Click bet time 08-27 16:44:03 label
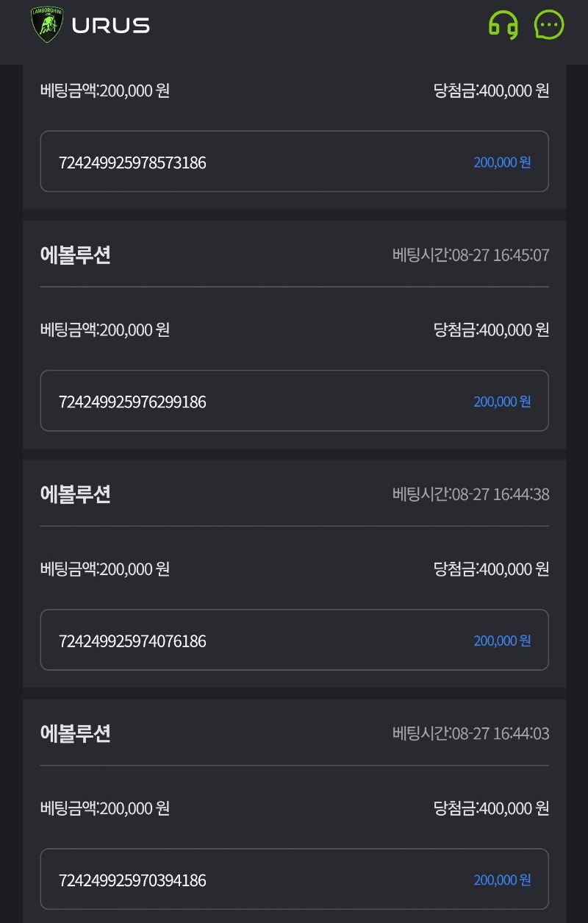The image size is (588, 923). pyautogui.click(x=470, y=733)
